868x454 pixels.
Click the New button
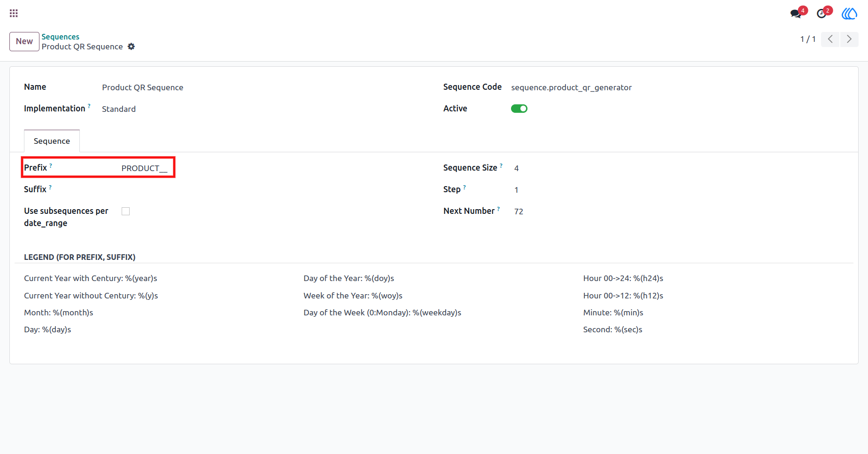tap(24, 41)
